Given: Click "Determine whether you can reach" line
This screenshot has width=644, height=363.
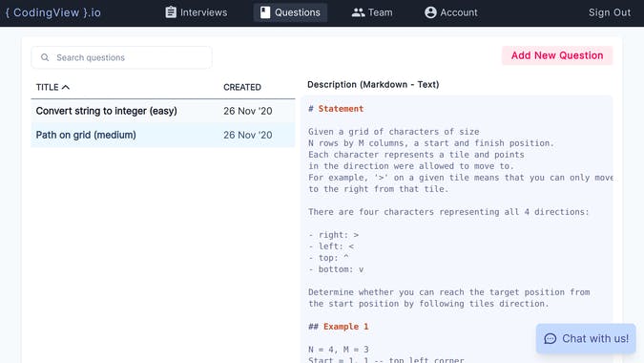Looking at the screenshot, I should [449, 292].
